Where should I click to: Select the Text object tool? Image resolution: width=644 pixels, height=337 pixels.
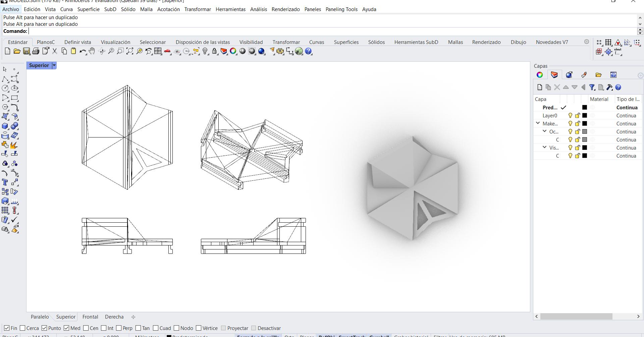(x=5, y=182)
